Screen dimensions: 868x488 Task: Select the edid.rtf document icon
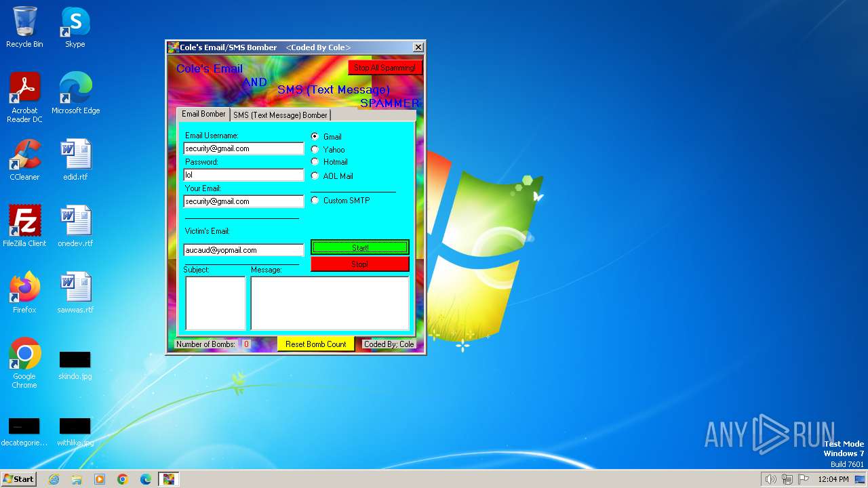(75, 160)
